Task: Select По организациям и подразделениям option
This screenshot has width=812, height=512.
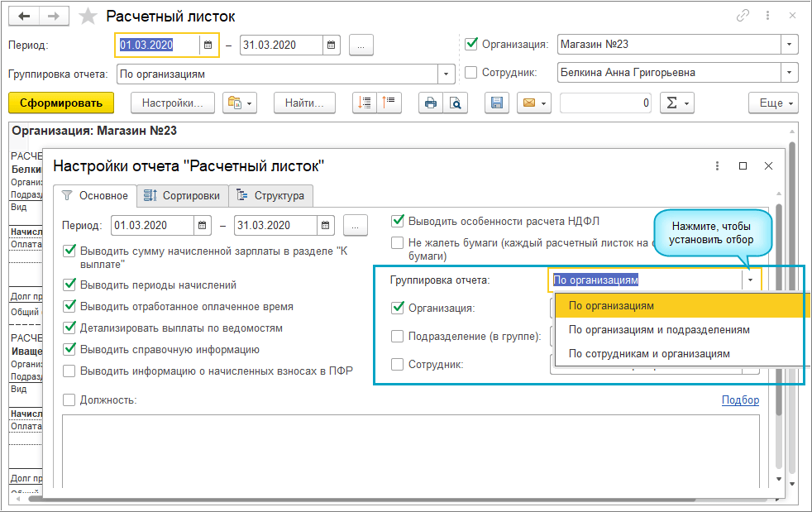Action: point(659,329)
